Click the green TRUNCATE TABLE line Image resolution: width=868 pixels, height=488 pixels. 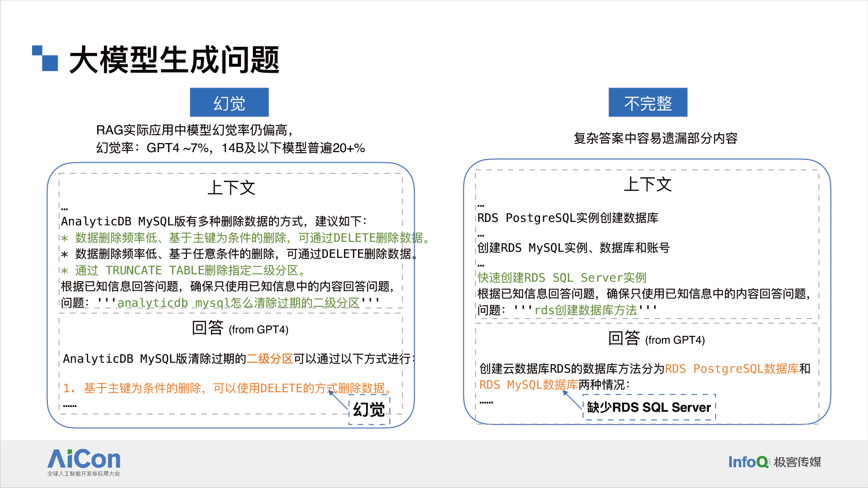183,270
